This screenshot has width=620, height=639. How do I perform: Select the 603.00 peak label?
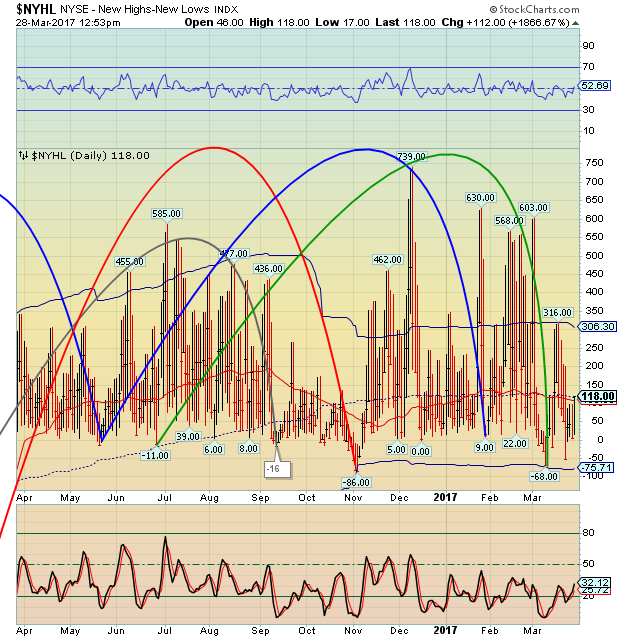point(534,207)
